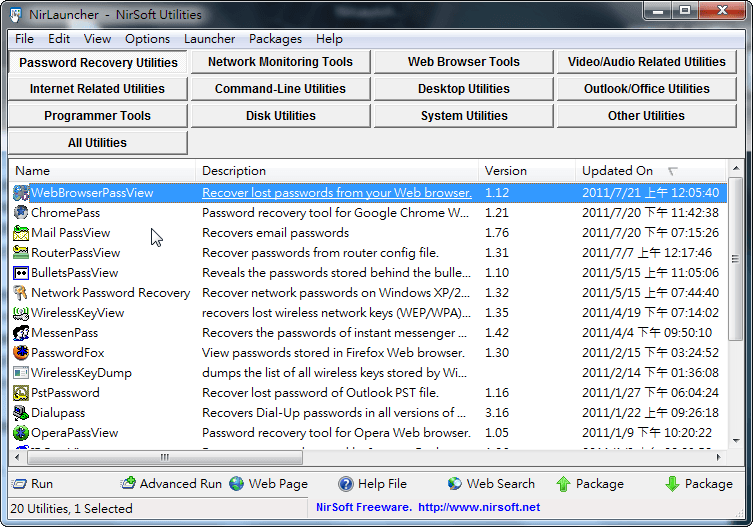Select the ChromePass name text
Screen dimensions: 753x527
click(x=65, y=212)
